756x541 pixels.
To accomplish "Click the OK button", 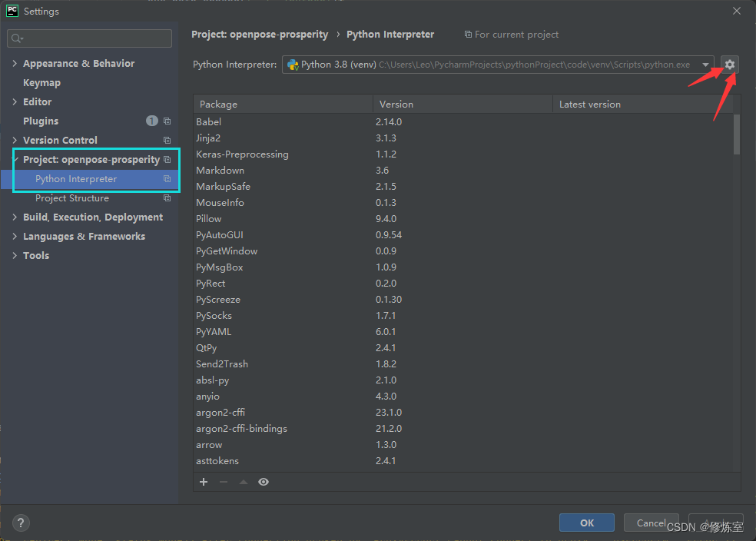I will coord(587,523).
